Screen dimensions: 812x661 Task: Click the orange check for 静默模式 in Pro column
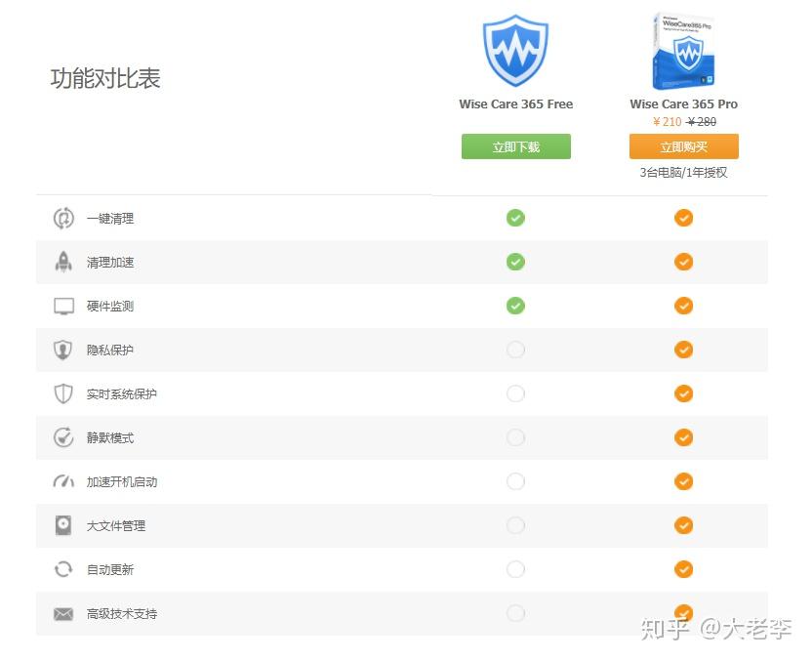683,437
